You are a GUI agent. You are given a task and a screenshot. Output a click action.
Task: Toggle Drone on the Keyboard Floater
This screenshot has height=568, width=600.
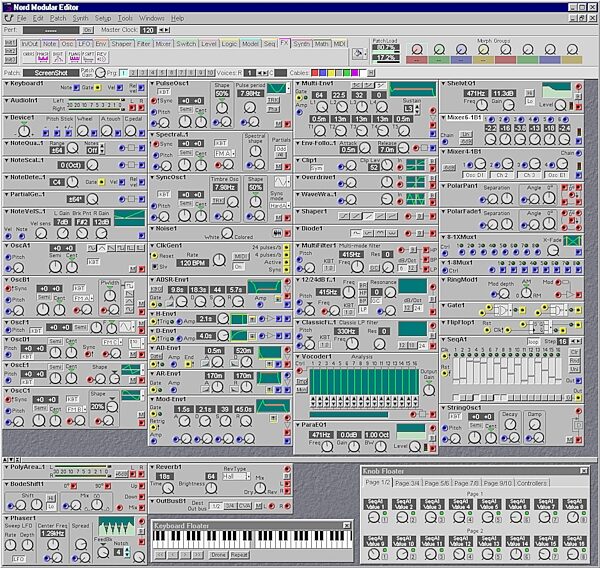[x=218, y=555]
